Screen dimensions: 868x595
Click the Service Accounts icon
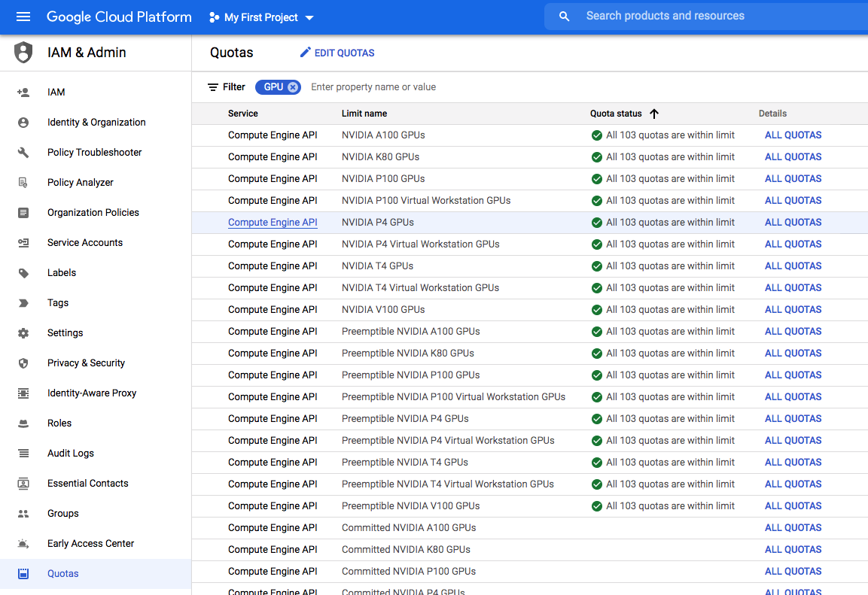pyautogui.click(x=23, y=243)
